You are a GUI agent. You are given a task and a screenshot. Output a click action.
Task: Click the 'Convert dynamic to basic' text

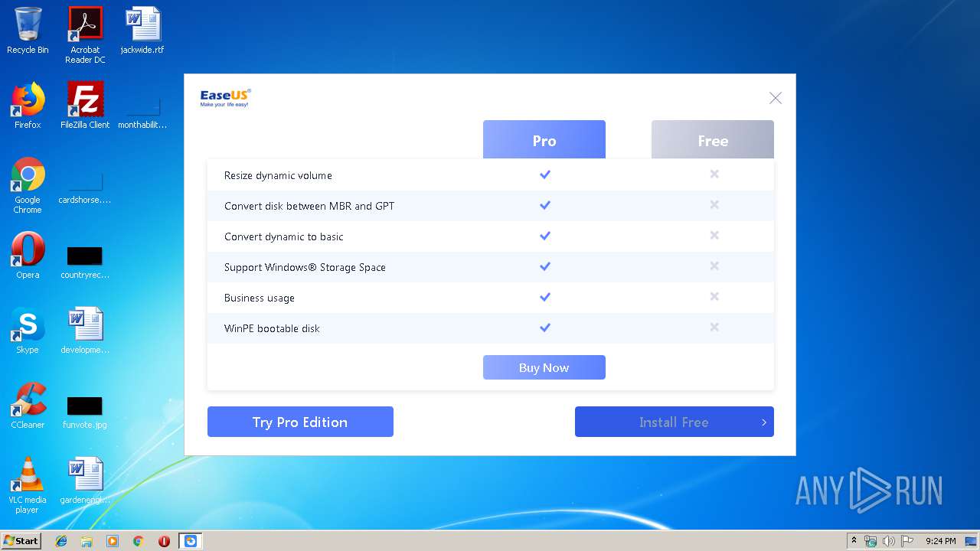click(284, 236)
